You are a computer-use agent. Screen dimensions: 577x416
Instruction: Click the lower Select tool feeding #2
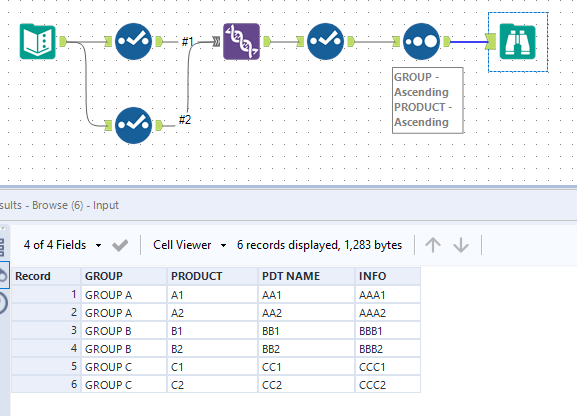pyautogui.click(x=134, y=126)
